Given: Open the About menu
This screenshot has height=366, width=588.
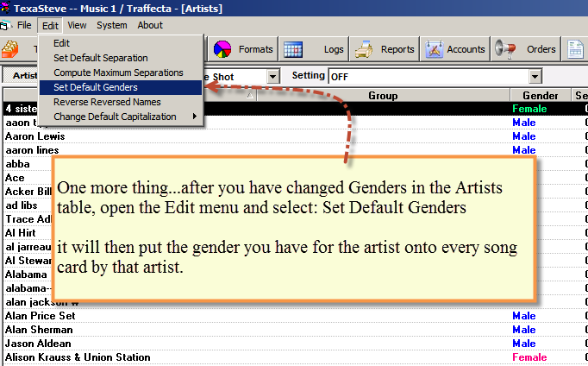Looking at the screenshot, I should (150, 25).
